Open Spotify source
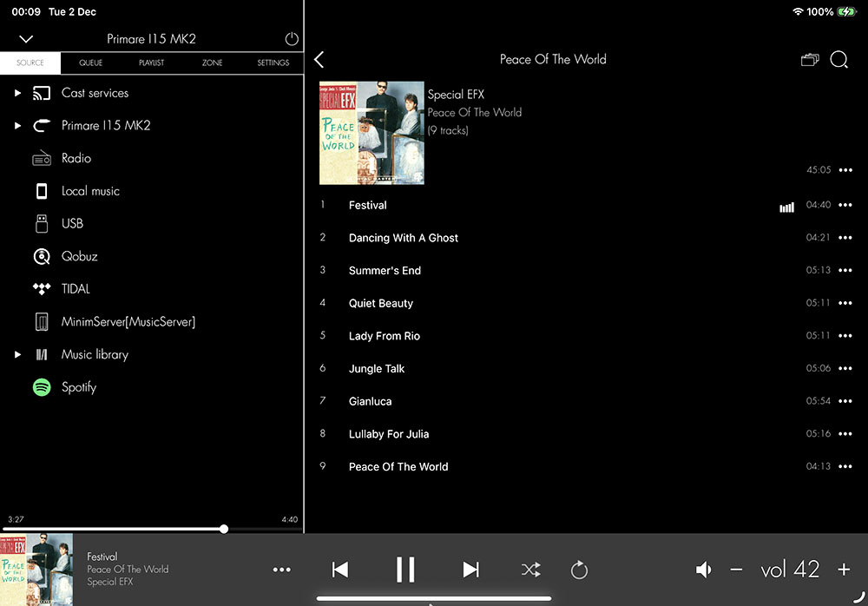868x606 pixels. 78,387
